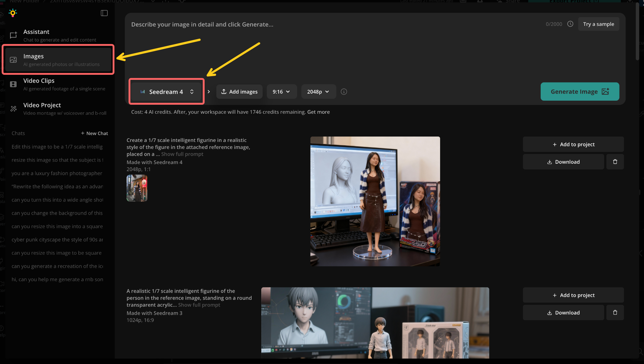This screenshot has width=644, height=364.
Task: Delete the Seedream 4 figurine generation
Action: point(615,161)
